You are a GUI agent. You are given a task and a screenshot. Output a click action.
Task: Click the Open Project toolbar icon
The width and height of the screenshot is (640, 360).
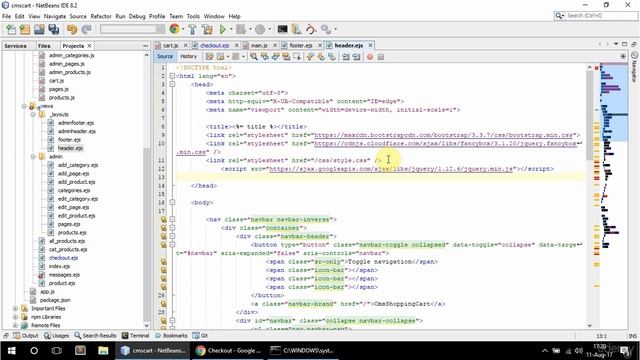pos(39,29)
